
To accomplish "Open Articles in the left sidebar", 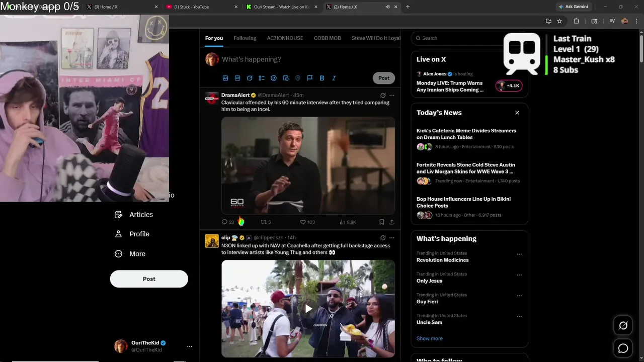I will coord(134,215).
